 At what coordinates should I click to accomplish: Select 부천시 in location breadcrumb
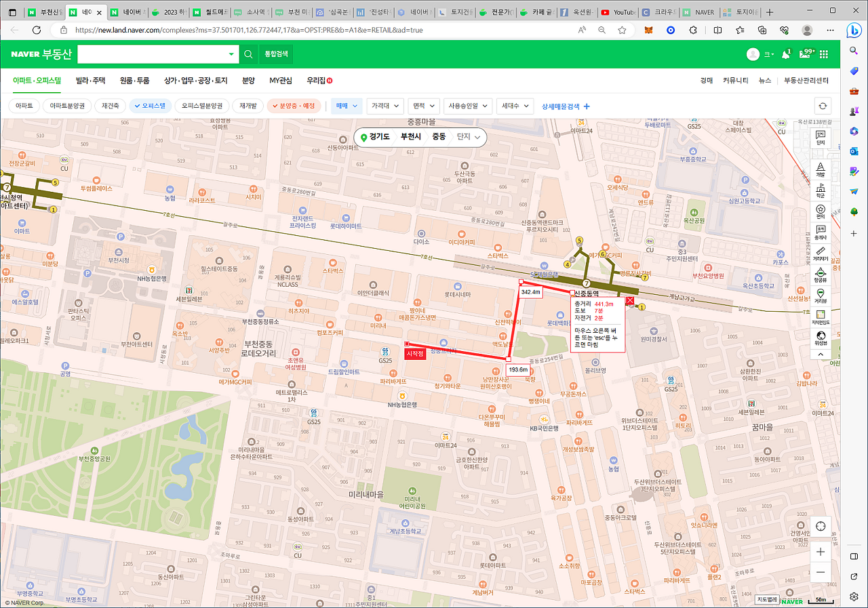point(410,137)
